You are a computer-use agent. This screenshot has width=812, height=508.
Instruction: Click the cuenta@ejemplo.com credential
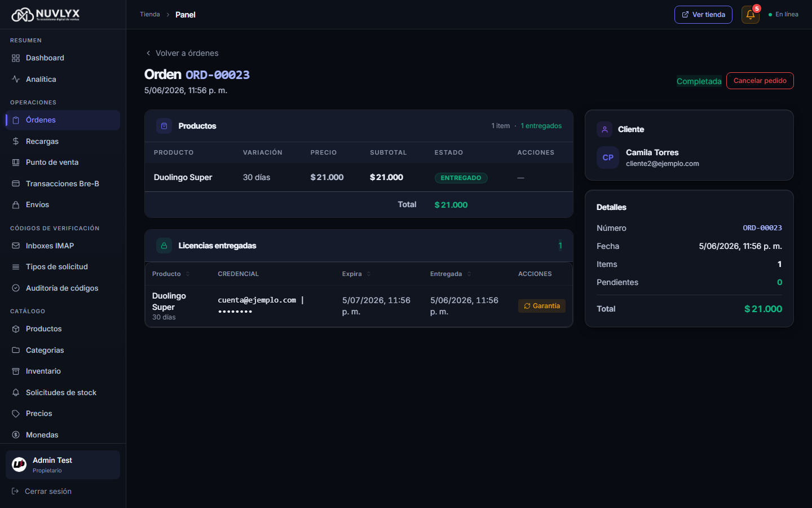[x=257, y=300]
